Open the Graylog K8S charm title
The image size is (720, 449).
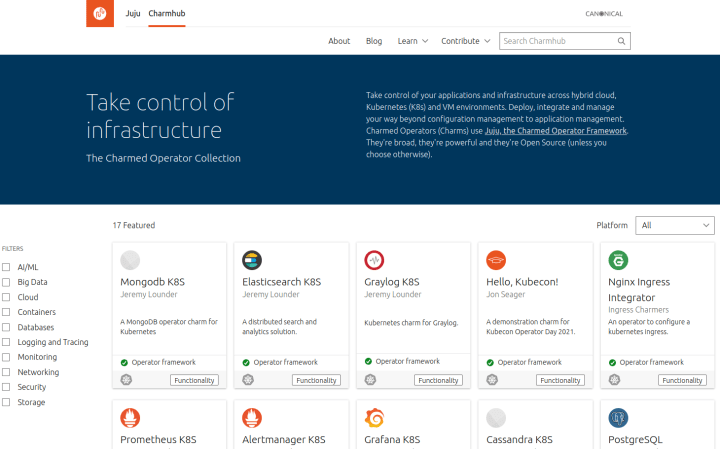click(392, 282)
